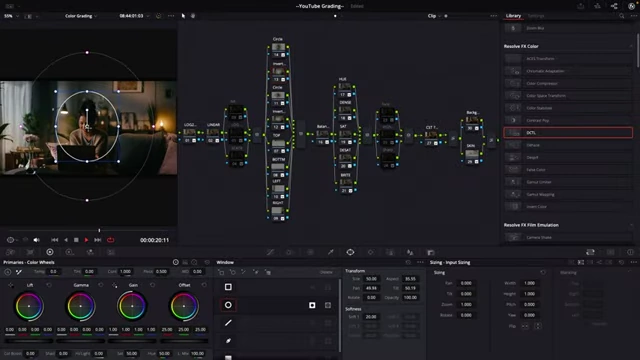Viewport: 640px width, 360px height.
Task: Select the linear (square) window shape
Action: point(228,287)
